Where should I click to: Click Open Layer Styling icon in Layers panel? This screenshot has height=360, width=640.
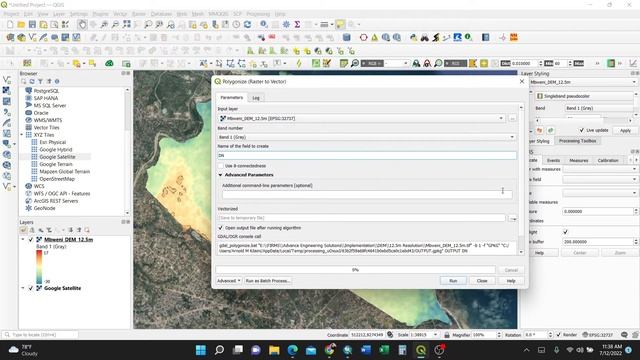23,230
